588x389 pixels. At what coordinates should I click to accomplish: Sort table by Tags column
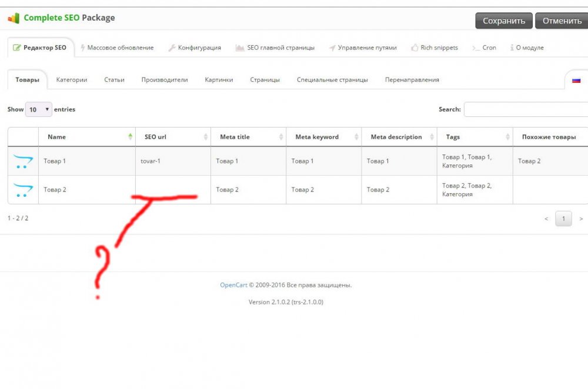point(475,137)
